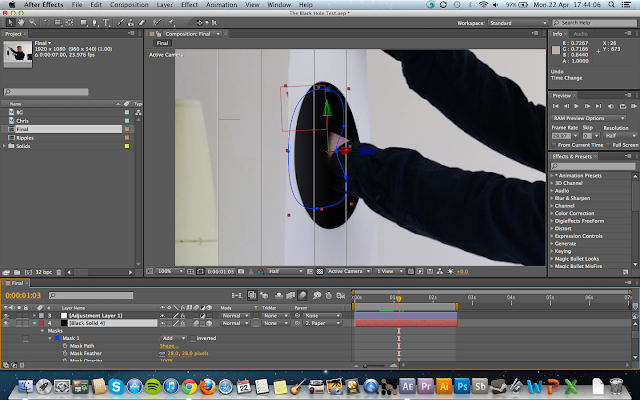640x400 pixels.
Task: Click the Final breadcrumb button in viewer
Action: tap(162, 43)
